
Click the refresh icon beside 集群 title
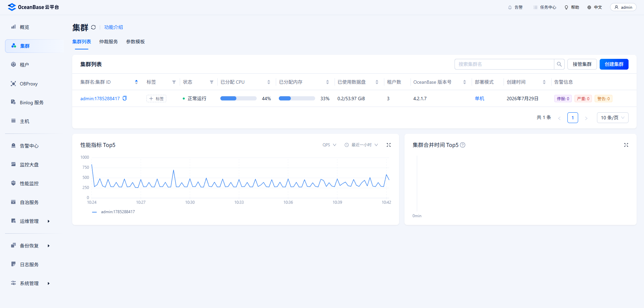[93, 27]
